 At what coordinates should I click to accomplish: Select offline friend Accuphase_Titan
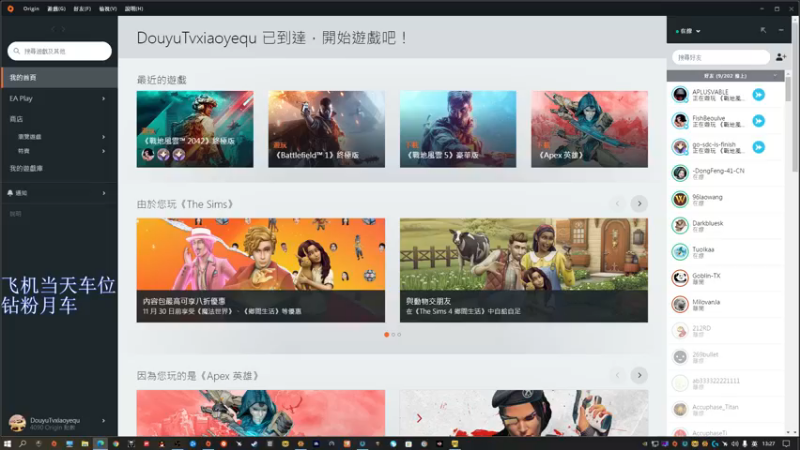click(x=726, y=409)
